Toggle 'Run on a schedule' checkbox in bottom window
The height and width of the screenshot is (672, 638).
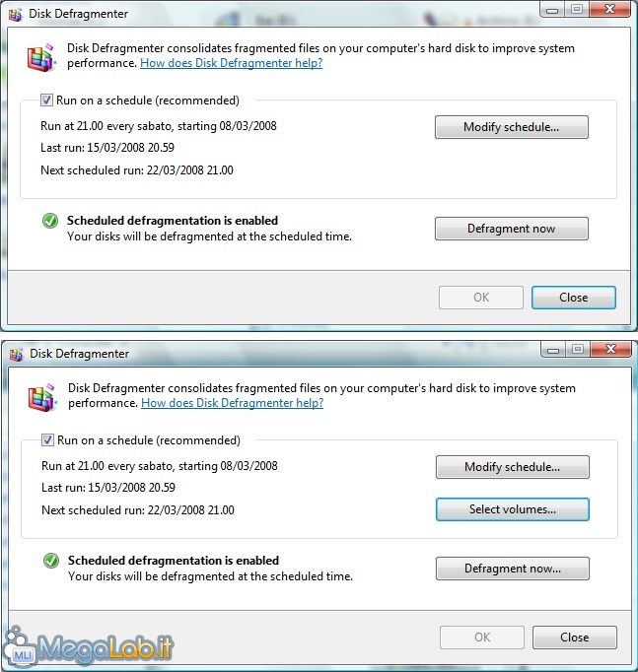(x=47, y=440)
